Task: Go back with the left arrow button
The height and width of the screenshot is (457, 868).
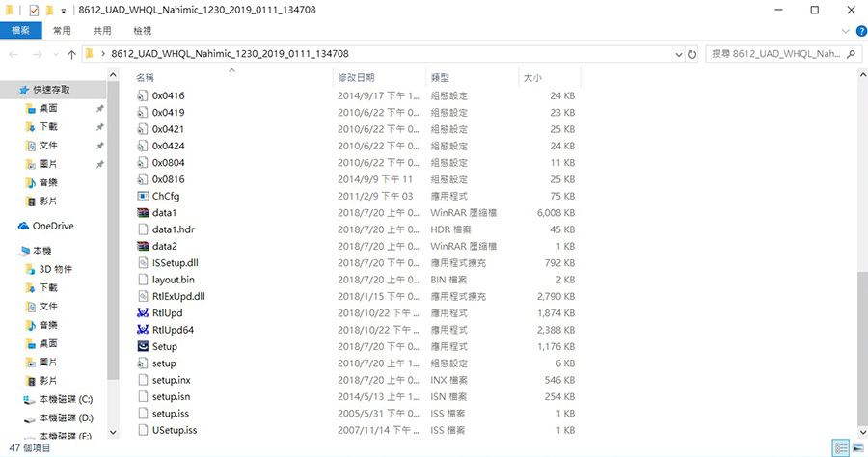Action: (14, 54)
